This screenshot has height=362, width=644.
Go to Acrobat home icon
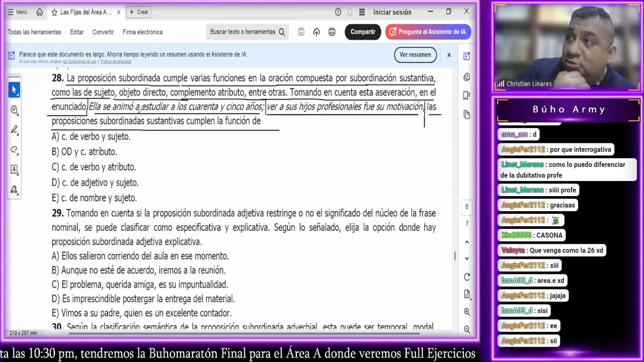[40, 12]
